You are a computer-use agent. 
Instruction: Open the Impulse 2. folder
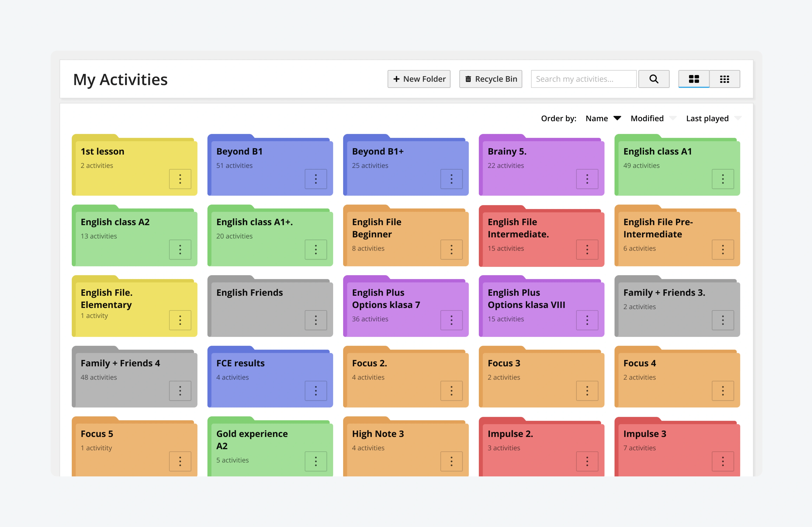point(542,446)
